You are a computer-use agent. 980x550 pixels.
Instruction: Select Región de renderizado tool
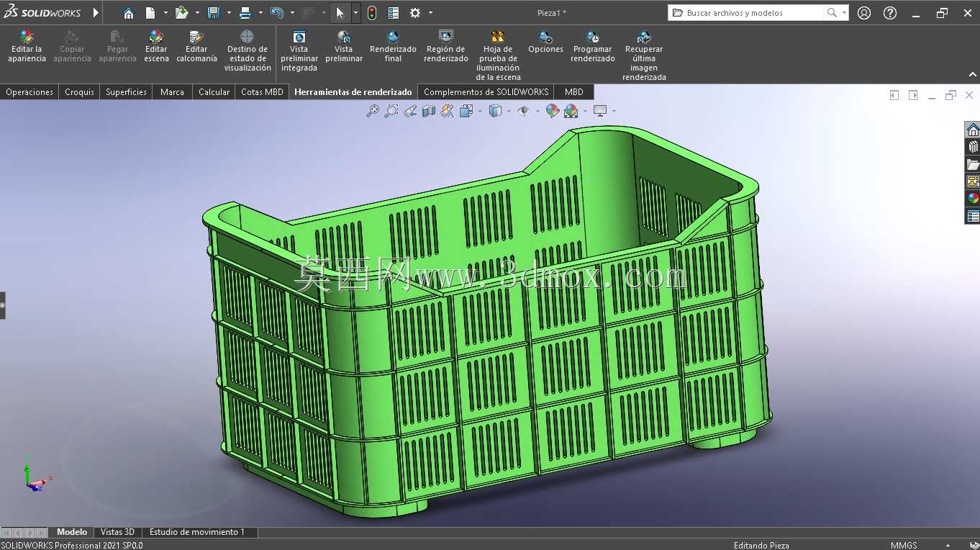[x=446, y=46]
